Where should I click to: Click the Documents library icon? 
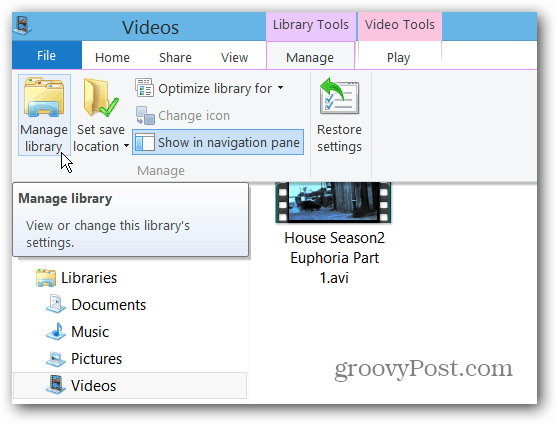[56, 304]
